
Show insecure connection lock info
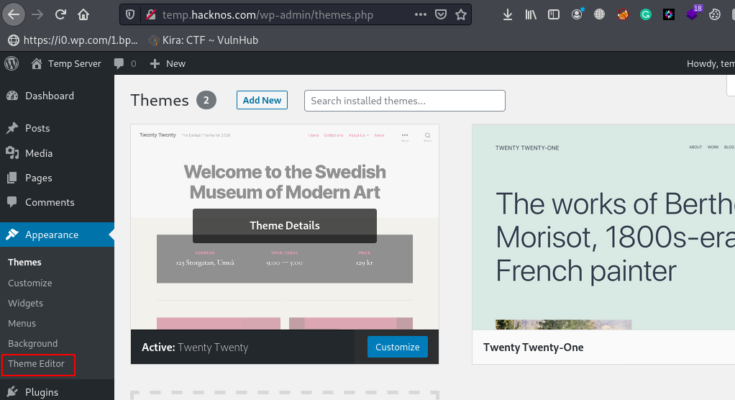(x=151, y=15)
